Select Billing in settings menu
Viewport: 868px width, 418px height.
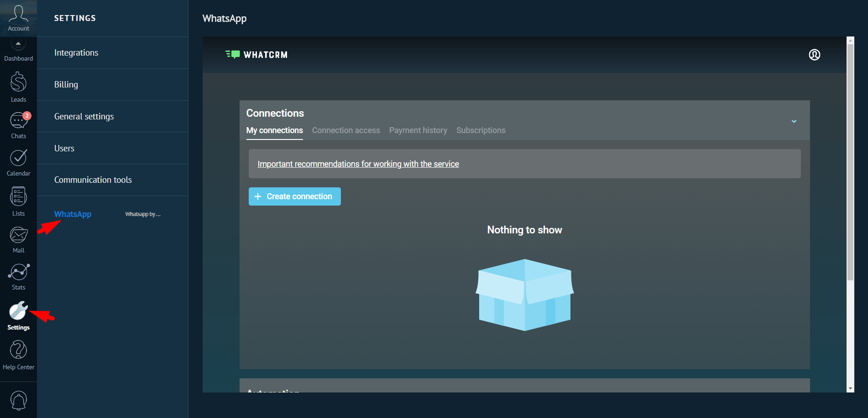pos(66,85)
